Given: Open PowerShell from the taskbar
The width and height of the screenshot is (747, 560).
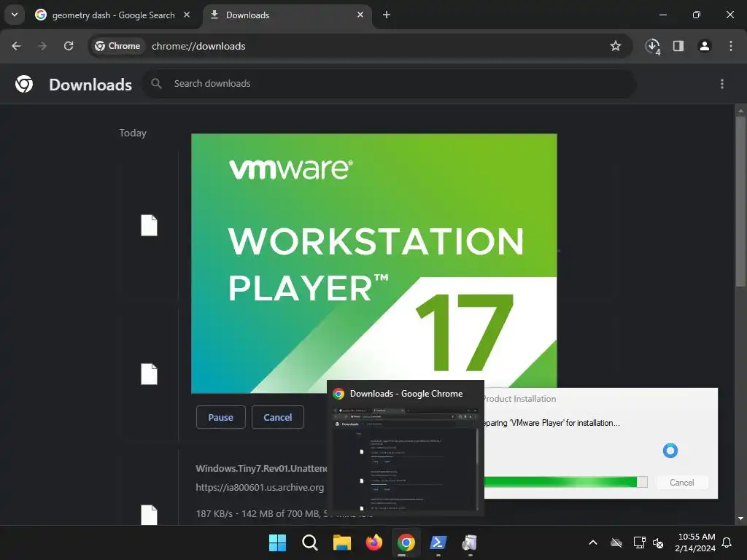Looking at the screenshot, I should 438,542.
